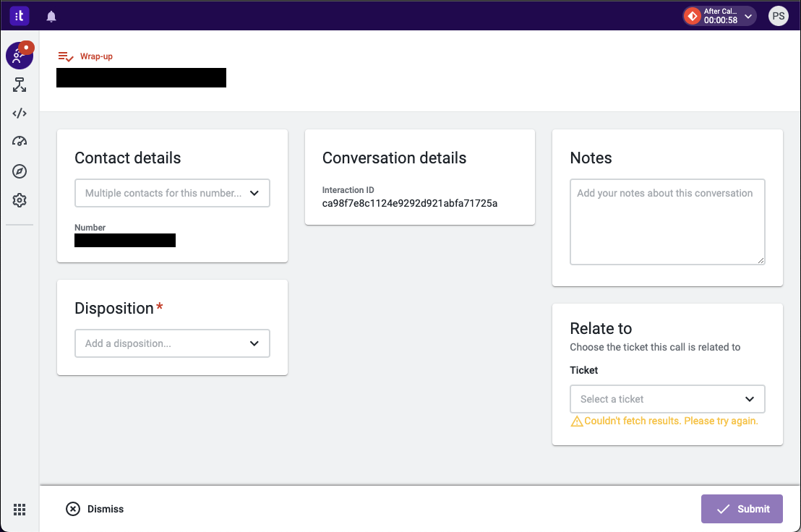Open the Select a ticket dropdown

[667, 399]
